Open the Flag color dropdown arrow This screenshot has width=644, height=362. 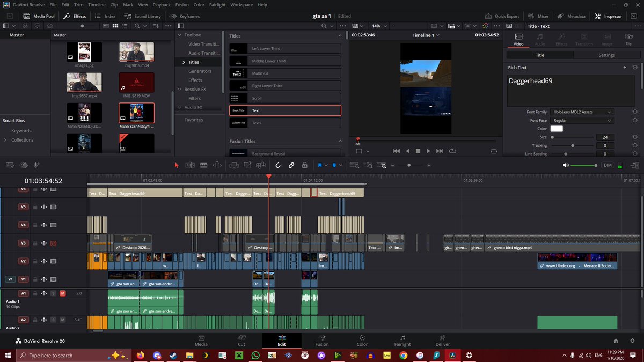325,166
